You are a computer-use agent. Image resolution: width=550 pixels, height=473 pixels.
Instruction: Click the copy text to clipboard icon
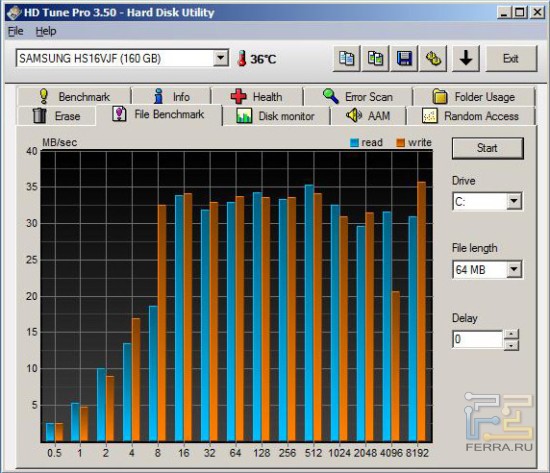pyautogui.click(x=346, y=58)
